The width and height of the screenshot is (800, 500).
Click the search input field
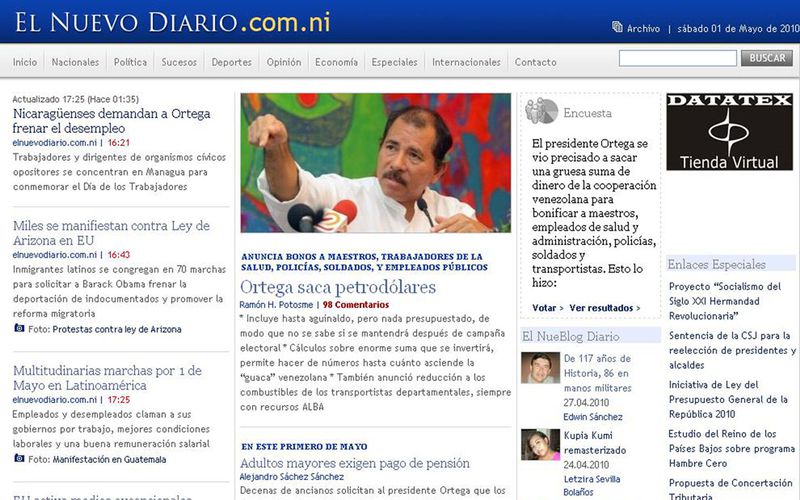point(678,58)
